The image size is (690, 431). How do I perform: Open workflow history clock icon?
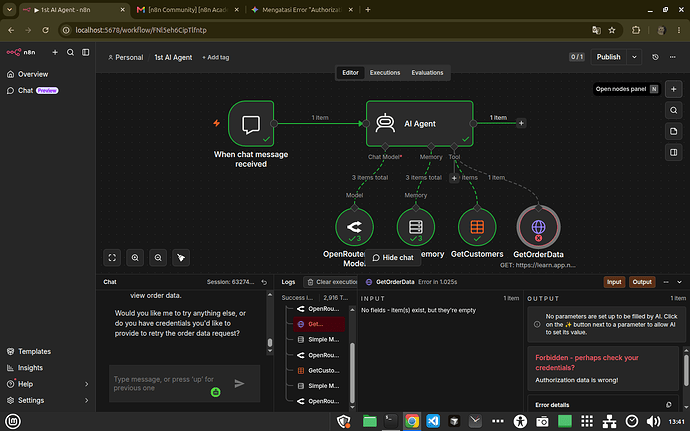click(x=655, y=57)
